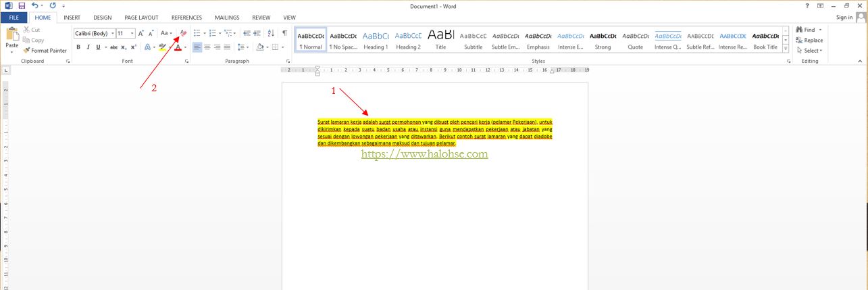
Task: Click the https://www.halohse.com hyperlink
Action: [x=424, y=154]
